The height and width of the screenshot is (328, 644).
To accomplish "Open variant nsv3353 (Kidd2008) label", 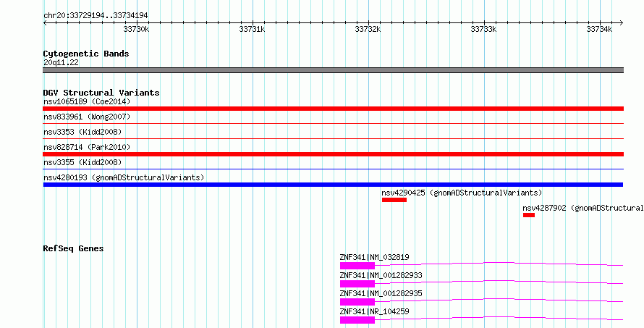I will [82, 132].
